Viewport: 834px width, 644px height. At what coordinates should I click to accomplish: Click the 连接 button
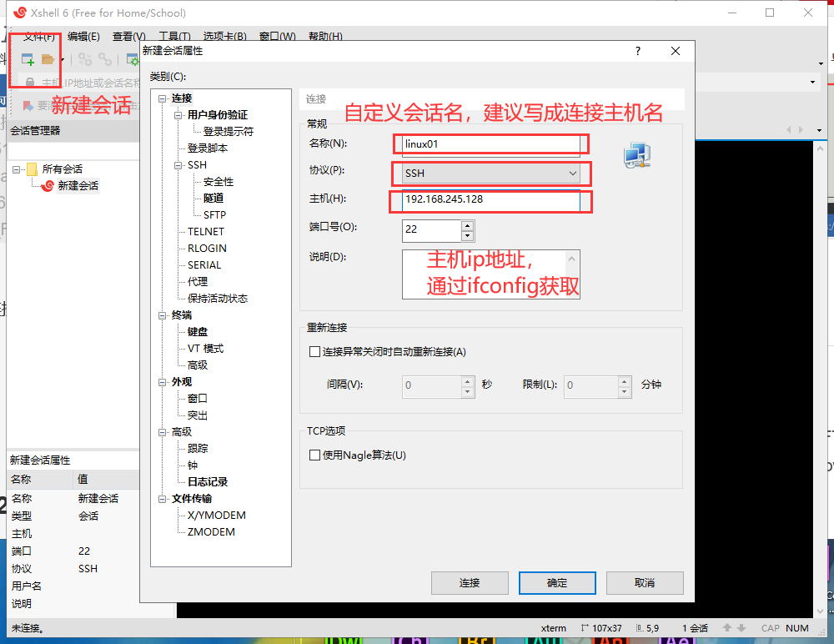click(x=470, y=583)
